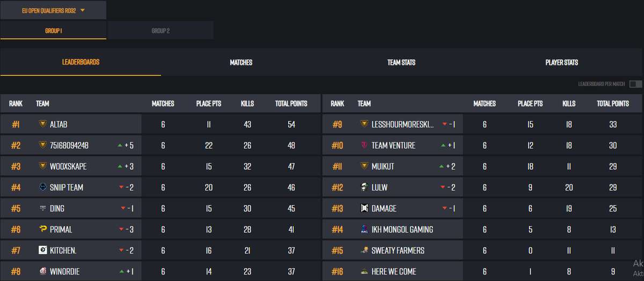
Task: Open the Matches tab
Action: click(x=241, y=62)
